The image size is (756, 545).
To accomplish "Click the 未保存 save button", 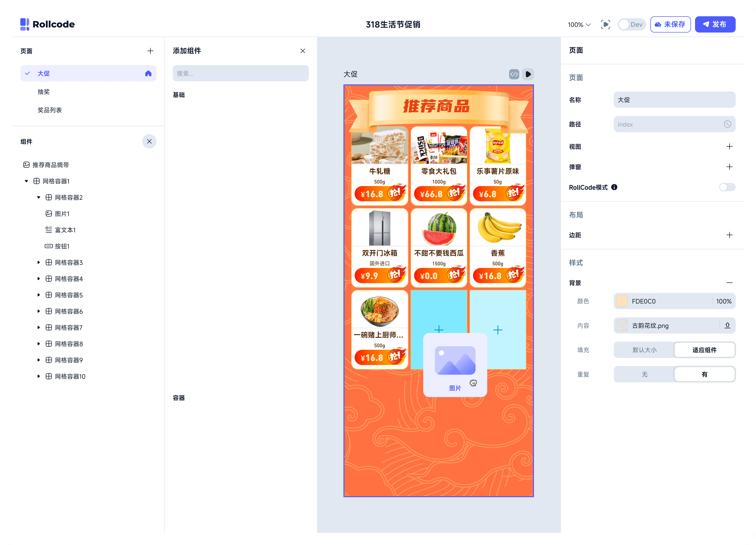I will 670,24.
